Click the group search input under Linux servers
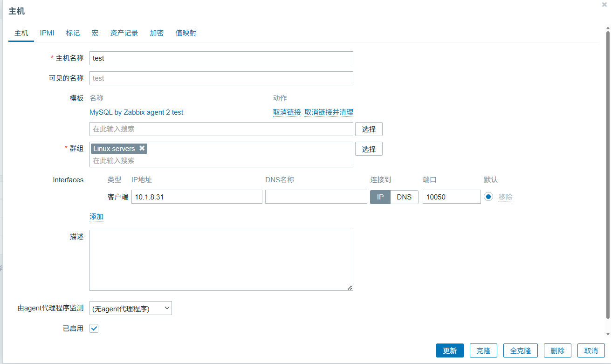This screenshot has height=364, width=611. (x=221, y=160)
